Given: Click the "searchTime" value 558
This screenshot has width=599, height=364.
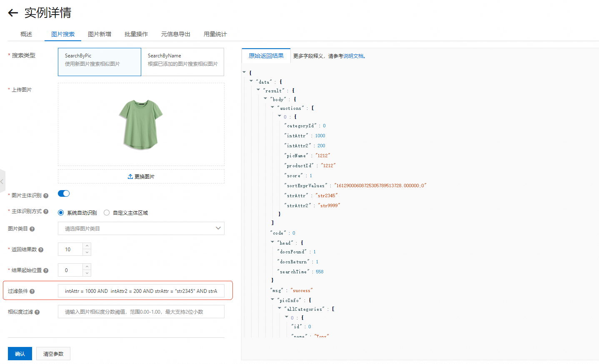Looking at the screenshot, I should point(319,272).
